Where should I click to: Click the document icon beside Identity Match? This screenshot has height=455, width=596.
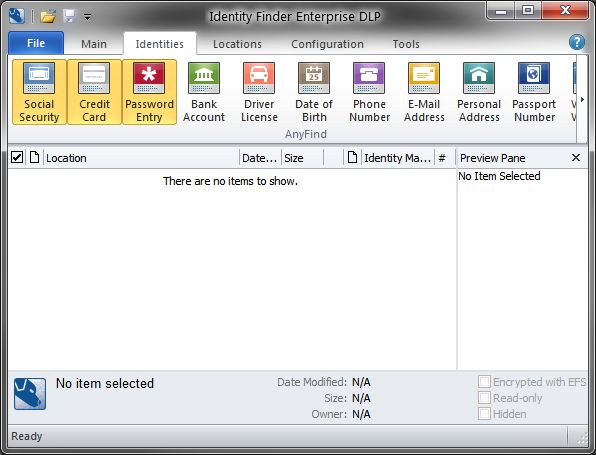(352, 157)
